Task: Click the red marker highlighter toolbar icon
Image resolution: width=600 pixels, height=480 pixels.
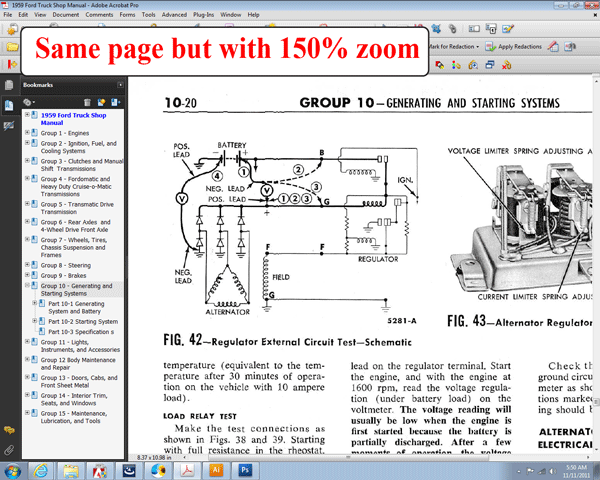Action: (x=440, y=65)
